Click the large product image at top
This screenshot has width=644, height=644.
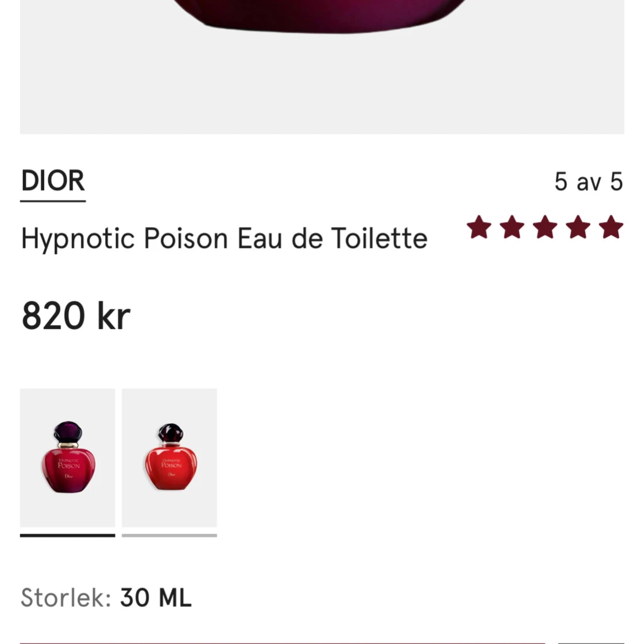point(322,67)
